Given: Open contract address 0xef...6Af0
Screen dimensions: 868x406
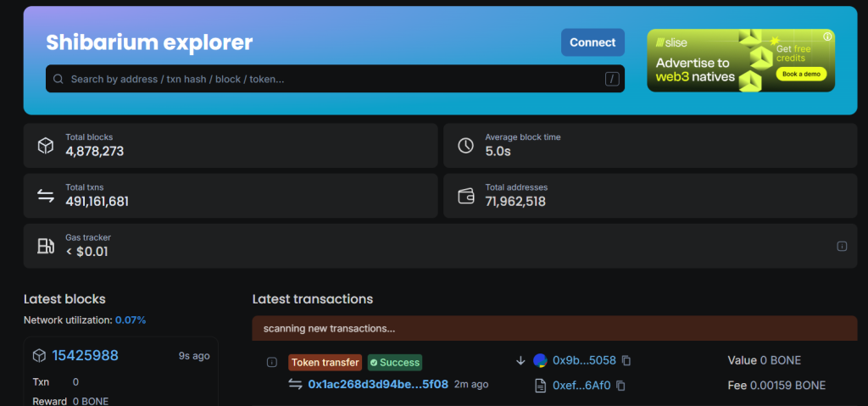Looking at the screenshot, I should coord(581,386).
